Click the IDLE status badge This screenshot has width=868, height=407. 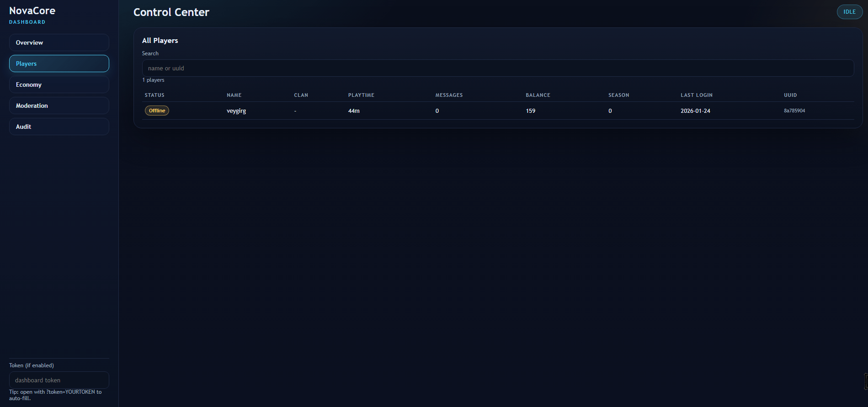pyautogui.click(x=849, y=12)
